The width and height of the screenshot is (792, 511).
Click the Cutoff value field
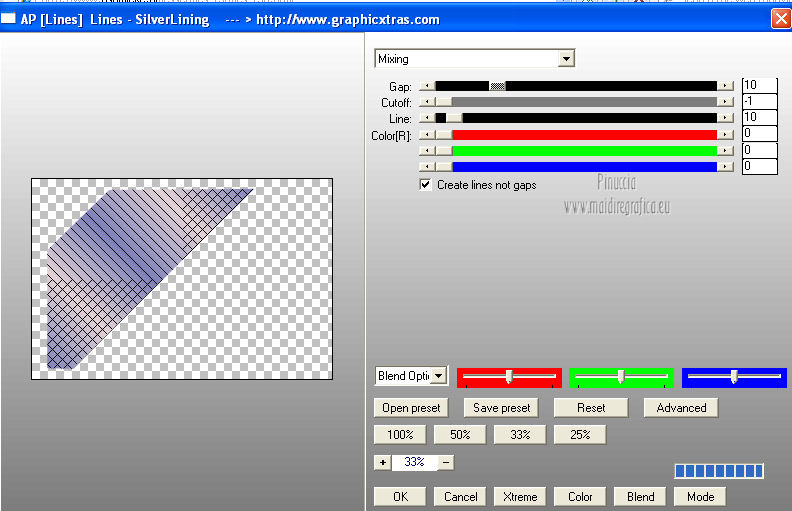click(x=759, y=101)
